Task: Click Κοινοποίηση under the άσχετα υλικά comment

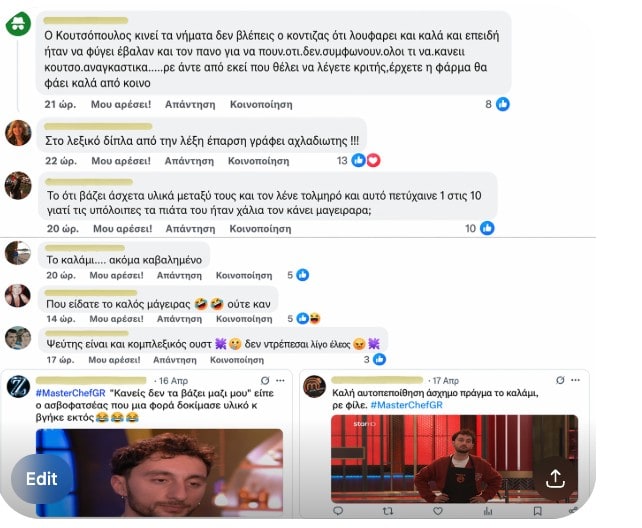Action: click(260, 228)
